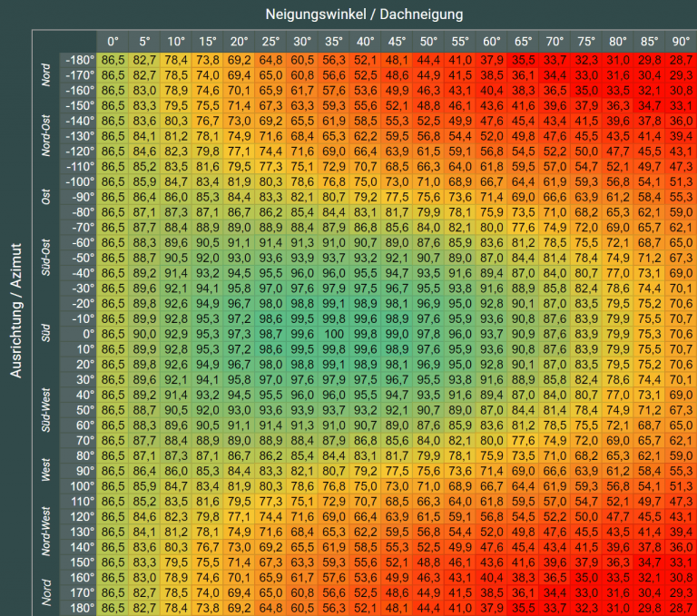Screen dimensions: 697x616
Task: Select '99,1' in the -20° row
Action: point(334,304)
